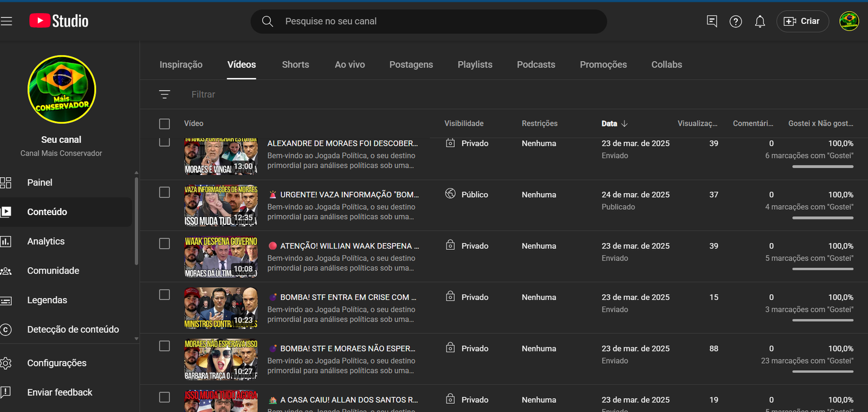Click the Painel dashboard icon
Screen dimensions: 868x412
tap(5, 183)
